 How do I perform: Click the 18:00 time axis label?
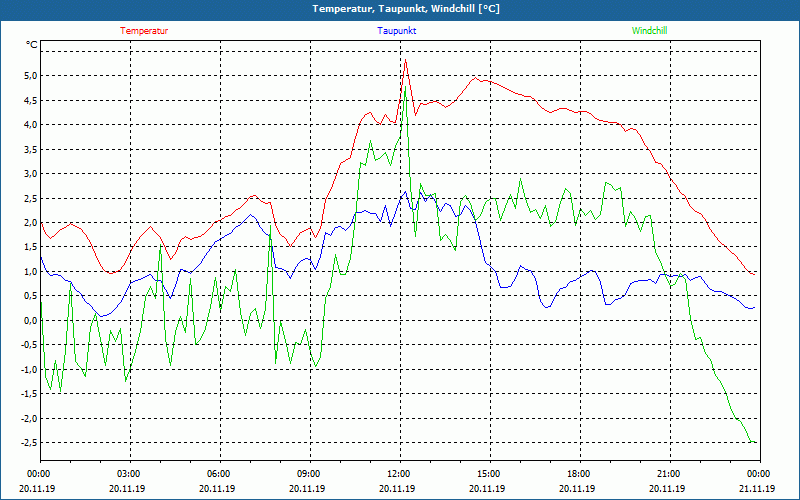click(580, 474)
